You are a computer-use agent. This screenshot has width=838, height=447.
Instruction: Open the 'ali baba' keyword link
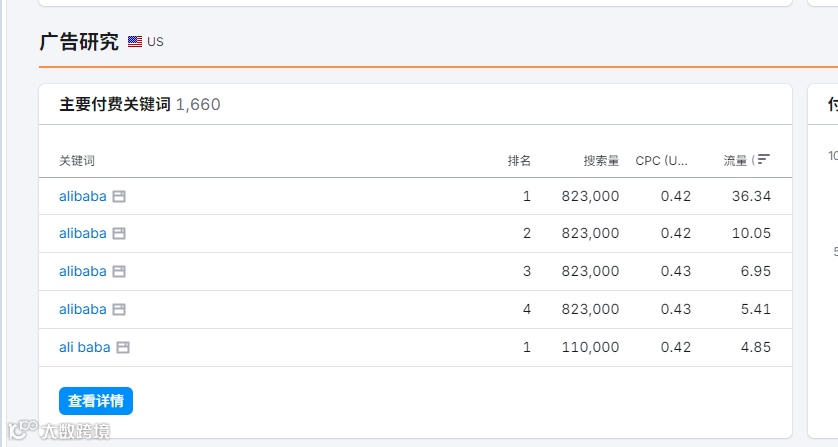tap(84, 348)
